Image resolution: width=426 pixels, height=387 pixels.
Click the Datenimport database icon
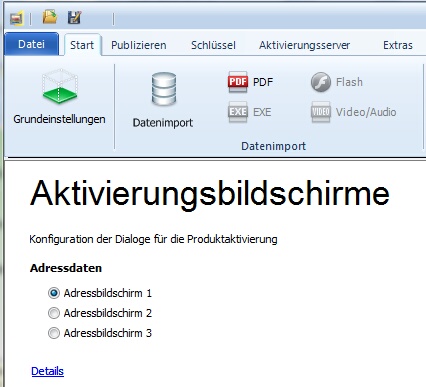164,89
